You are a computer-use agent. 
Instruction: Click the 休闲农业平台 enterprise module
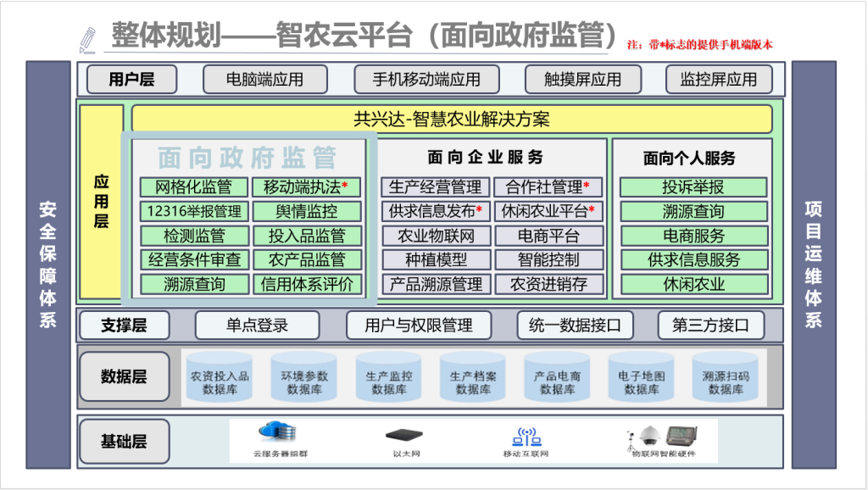tap(549, 211)
